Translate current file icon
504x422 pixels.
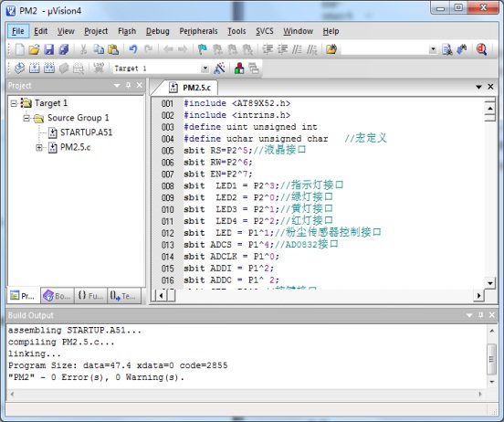(x=19, y=68)
